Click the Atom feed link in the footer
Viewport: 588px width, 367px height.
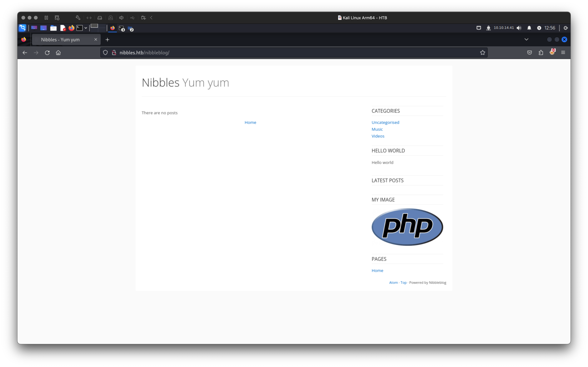[x=393, y=283]
